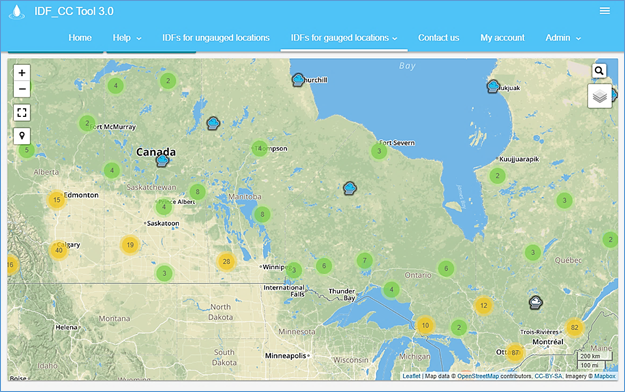This screenshot has height=392, width=625.
Task: Open the map layers control
Action: (599, 96)
